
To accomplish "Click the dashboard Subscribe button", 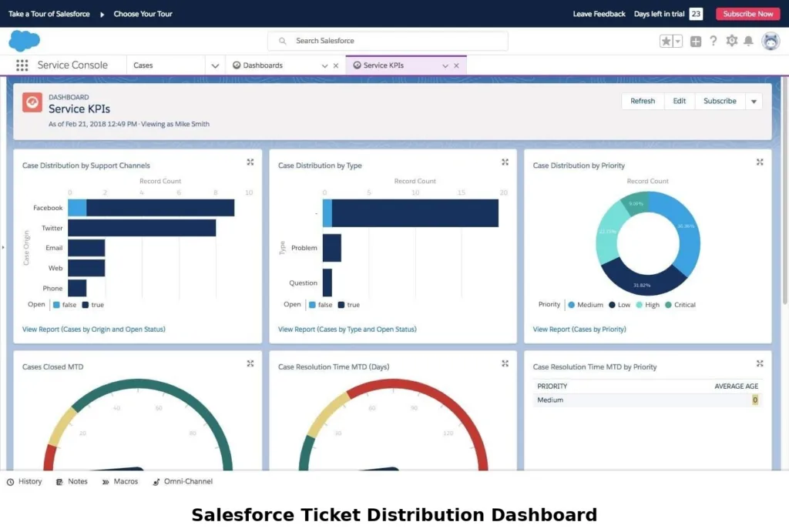I will click(x=720, y=101).
